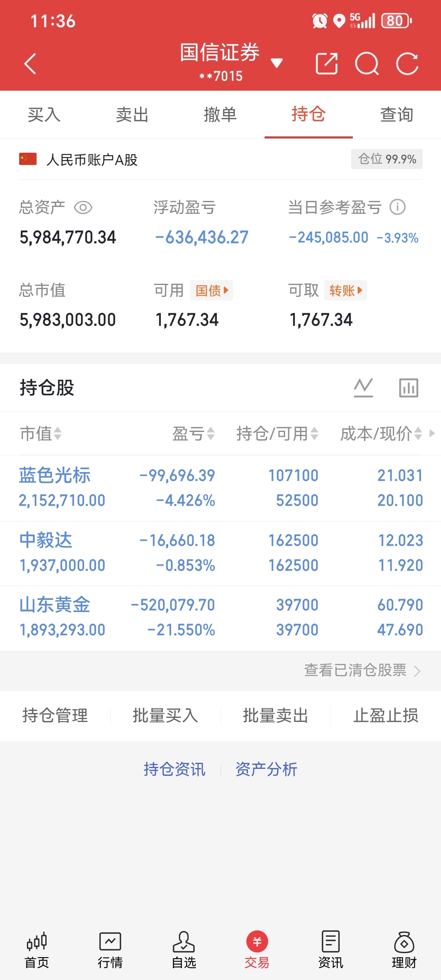Expand the 国信证券 account dropdown arrow
441x980 pixels.
[x=277, y=63]
